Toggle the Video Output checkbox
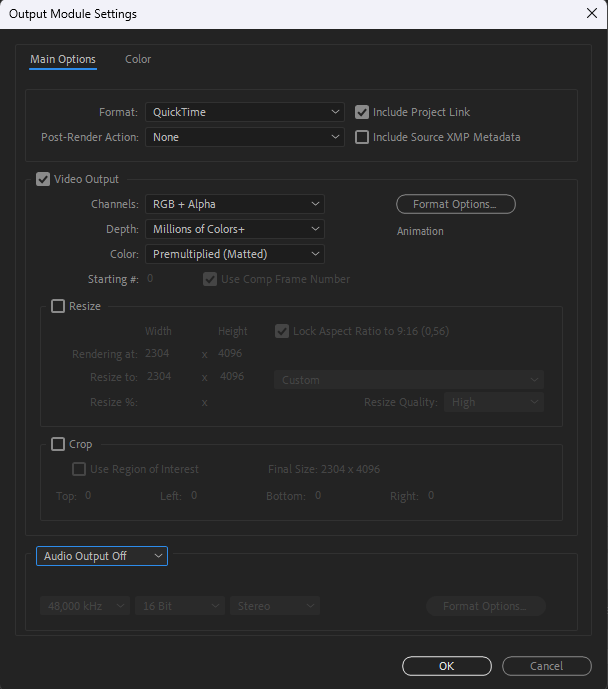 pyautogui.click(x=43, y=179)
